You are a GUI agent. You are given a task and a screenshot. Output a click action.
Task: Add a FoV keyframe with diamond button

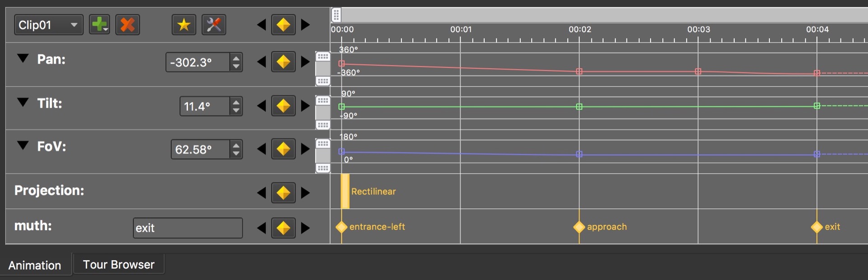[x=283, y=149]
